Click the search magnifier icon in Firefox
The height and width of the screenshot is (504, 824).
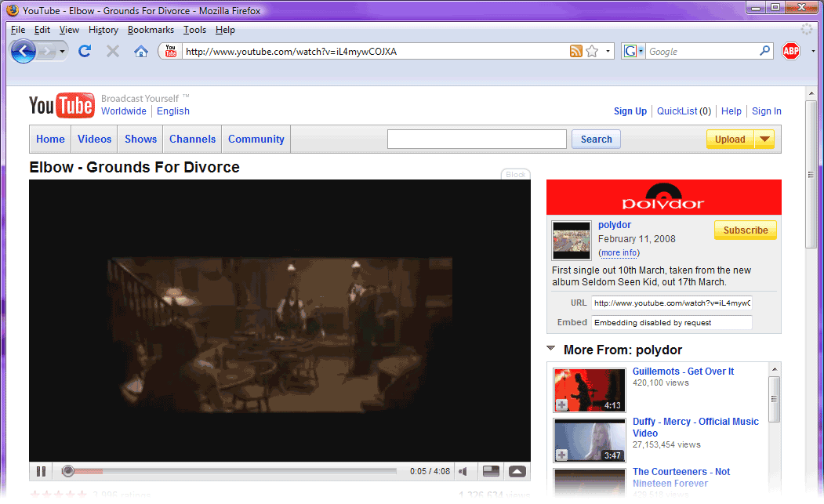764,51
